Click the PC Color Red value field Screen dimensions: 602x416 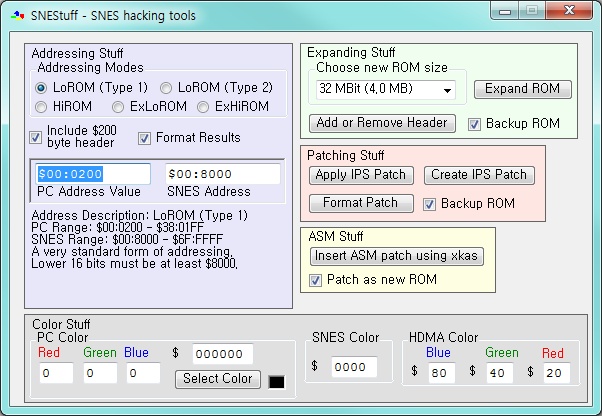pyautogui.click(x=56, y=373)
